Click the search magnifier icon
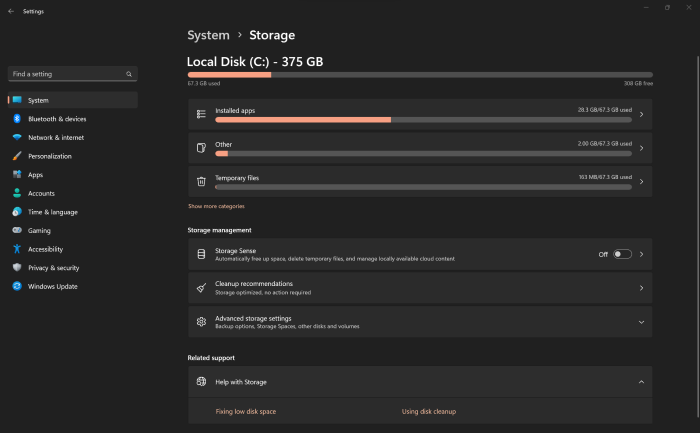The width and height of the screenshot is (700, 433). [129, 74]
